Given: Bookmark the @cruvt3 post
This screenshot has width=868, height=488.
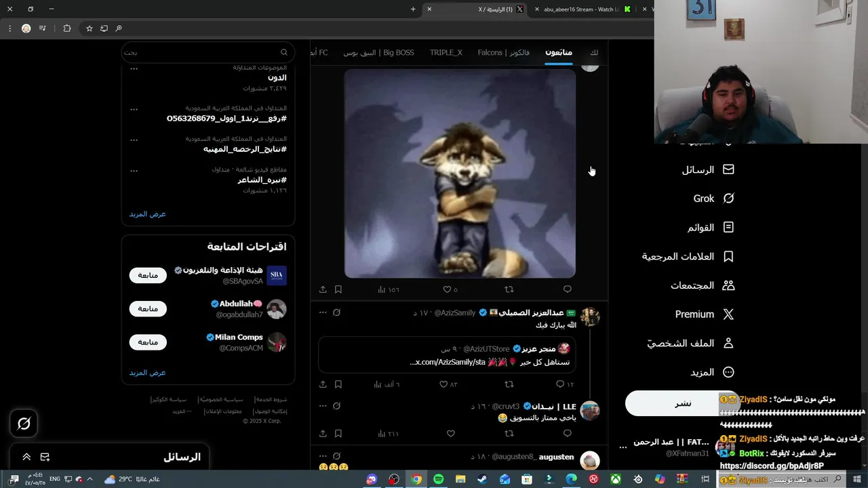Looking at the screenshot, I should click(x=338, y=434).
